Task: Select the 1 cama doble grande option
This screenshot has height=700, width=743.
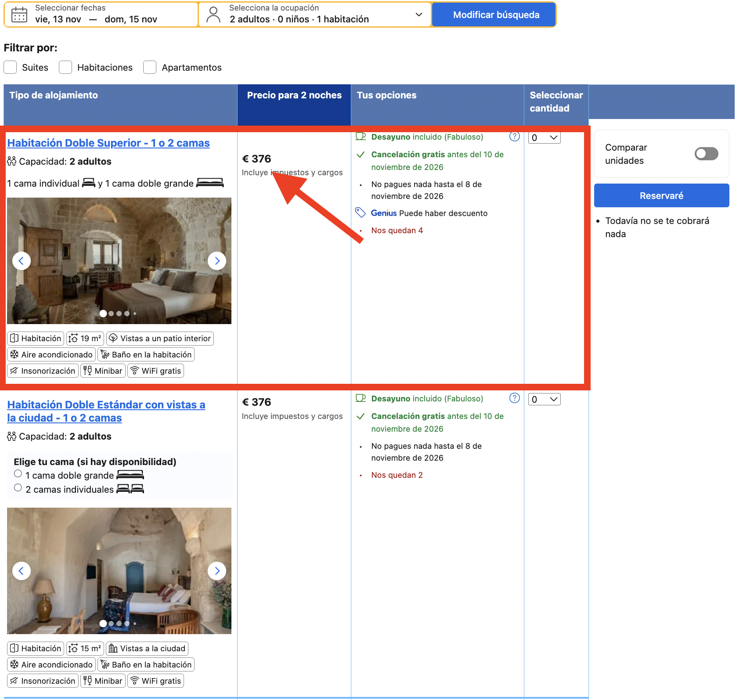Action: pyautogui.click(x=18, y=474)
